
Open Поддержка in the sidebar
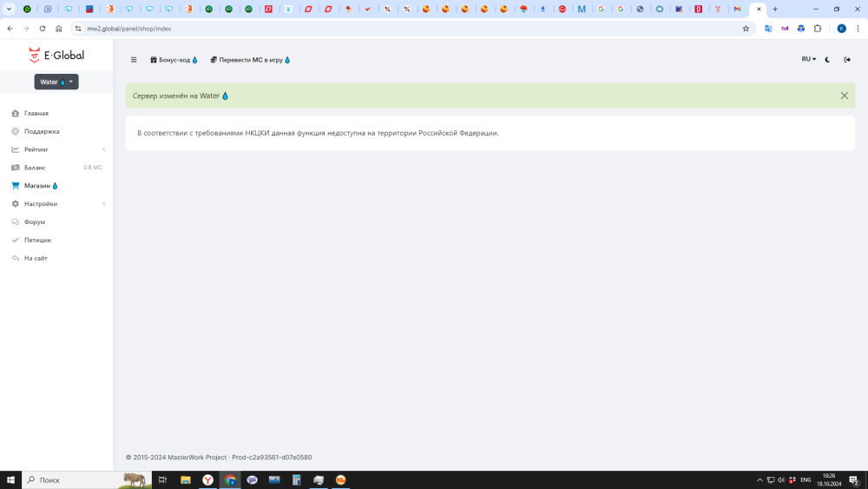tap(42, 131)
